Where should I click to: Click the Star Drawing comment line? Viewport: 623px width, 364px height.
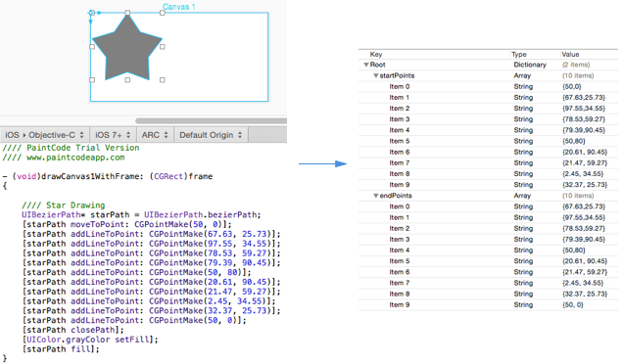[64, 205]
